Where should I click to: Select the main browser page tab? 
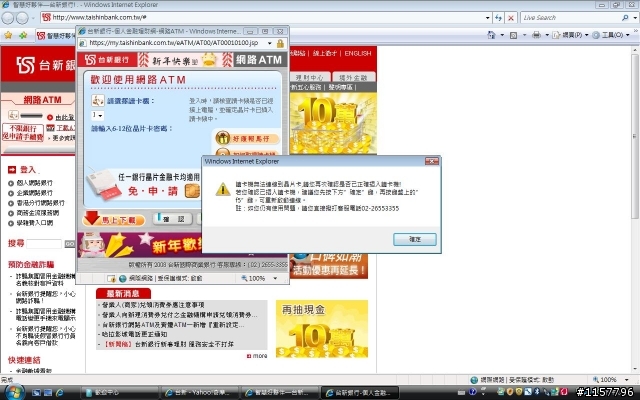(56, 36)
